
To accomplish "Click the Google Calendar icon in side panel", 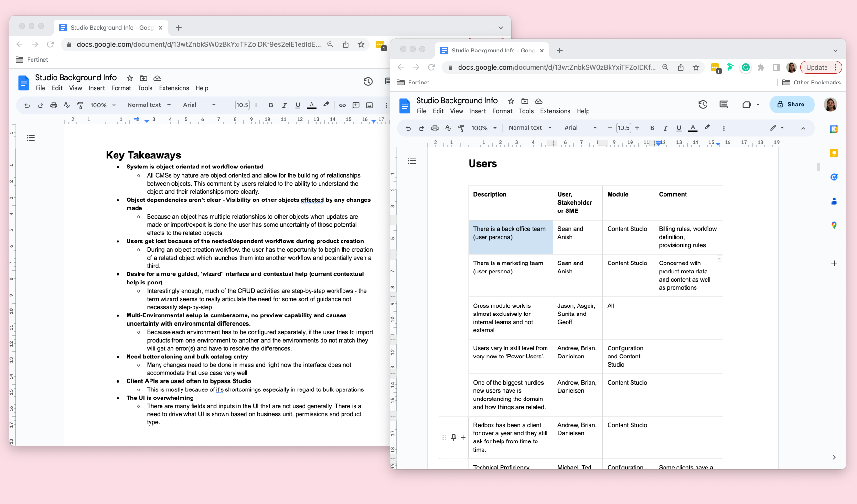I will click(x=834, y=129).
